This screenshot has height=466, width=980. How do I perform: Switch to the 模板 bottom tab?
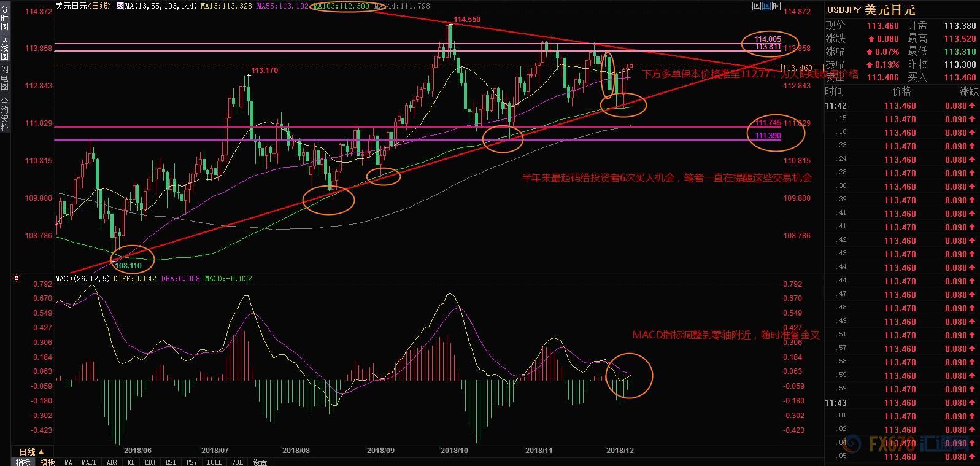(47, 462)
